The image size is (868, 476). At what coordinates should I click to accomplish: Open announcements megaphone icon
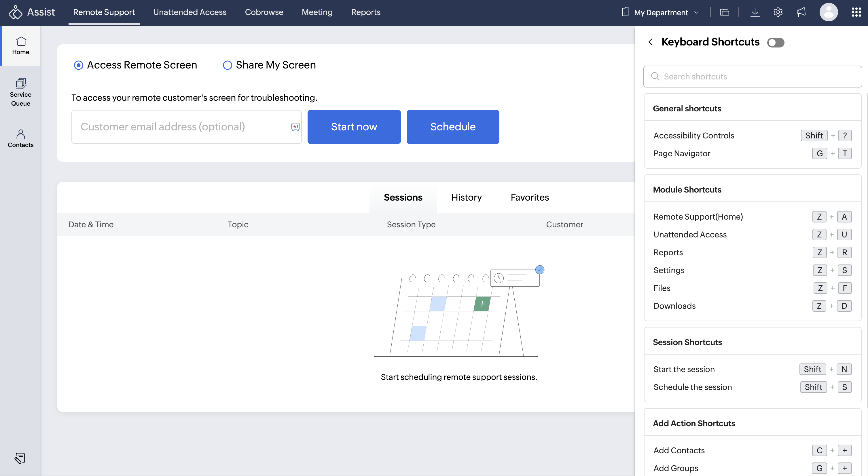[x=801, y=12]
